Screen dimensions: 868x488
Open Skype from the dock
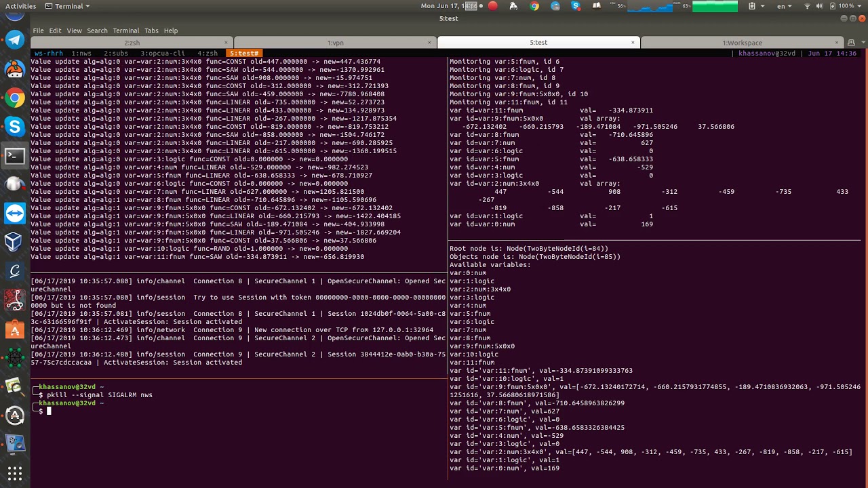point(15,126)
